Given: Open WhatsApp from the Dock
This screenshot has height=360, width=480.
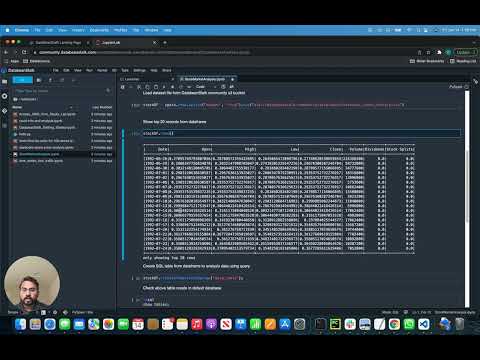Looking at the screenshot, I should [409, 324].
